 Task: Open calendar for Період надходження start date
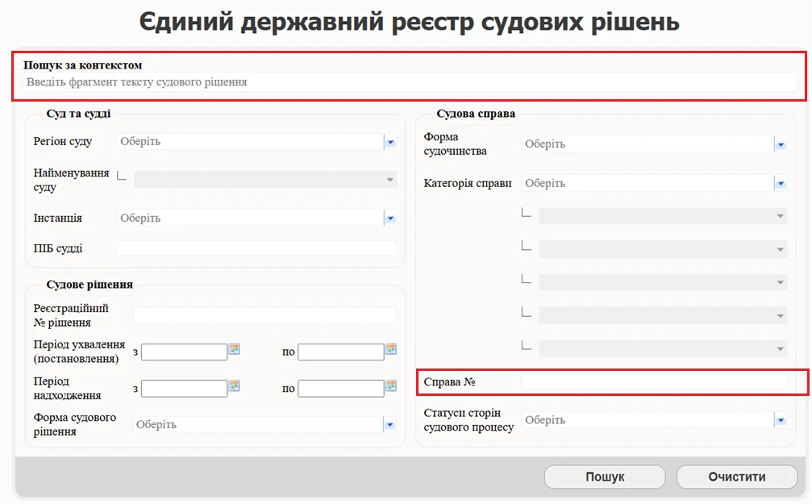(x=235, y=385)
